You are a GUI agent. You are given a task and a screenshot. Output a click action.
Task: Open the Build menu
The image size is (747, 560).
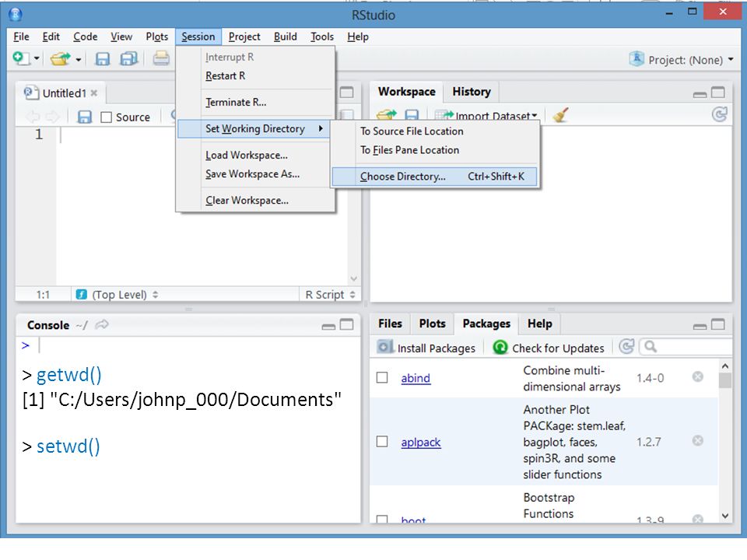pyautogui.click(x=286, y=37)
